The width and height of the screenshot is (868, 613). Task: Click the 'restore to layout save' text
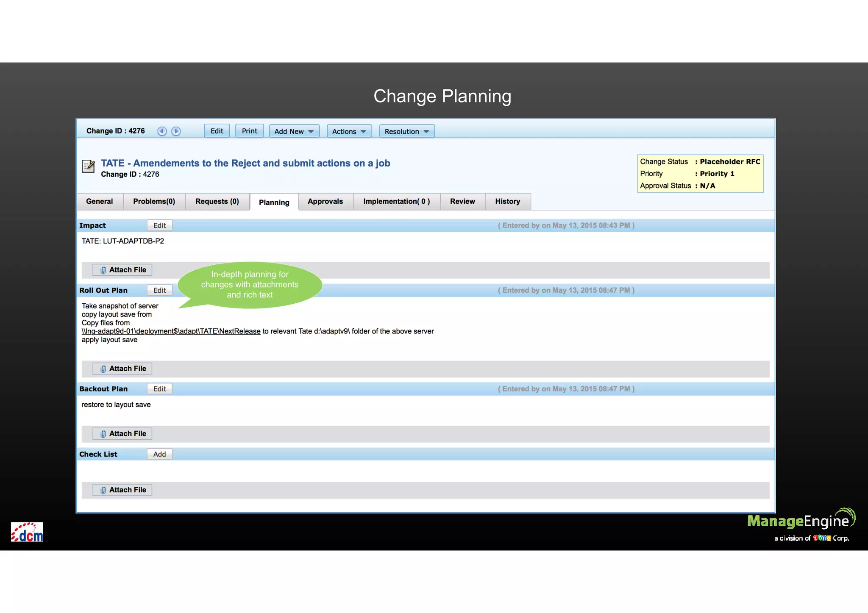tap(116, 405)
